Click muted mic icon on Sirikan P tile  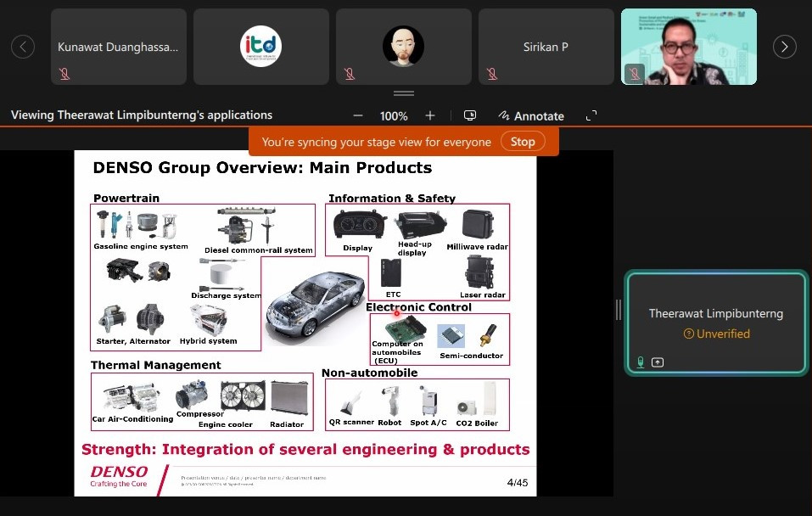492,74
